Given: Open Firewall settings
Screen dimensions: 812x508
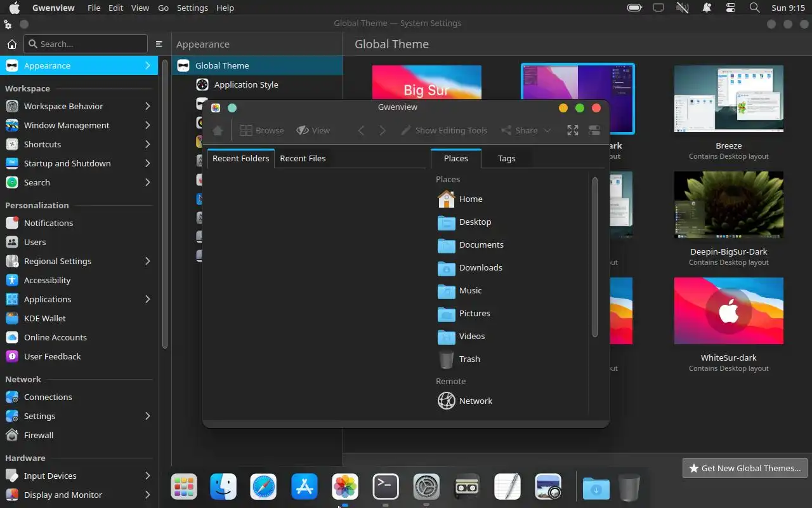Looking at the screenshot, I should [x=79, y=435].
